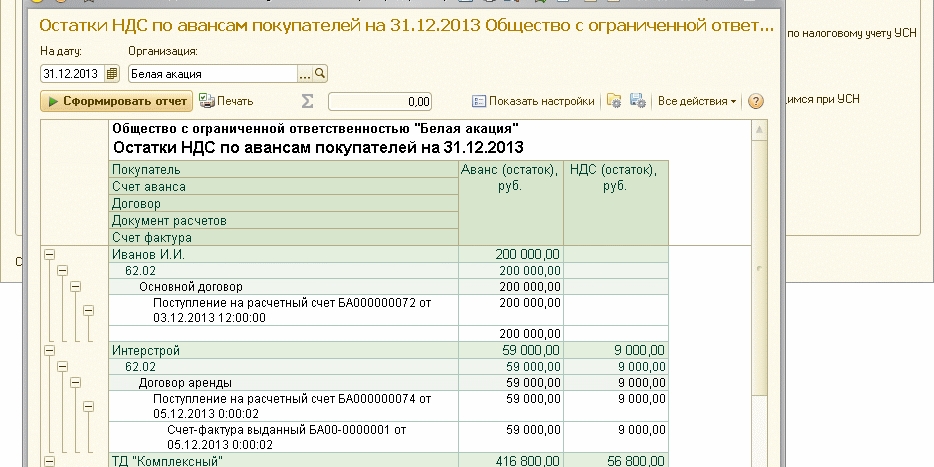Viewport: 934px width, 467px height.
Task: Click the magnifier icon next to Организация
Action: click(320, 74)
